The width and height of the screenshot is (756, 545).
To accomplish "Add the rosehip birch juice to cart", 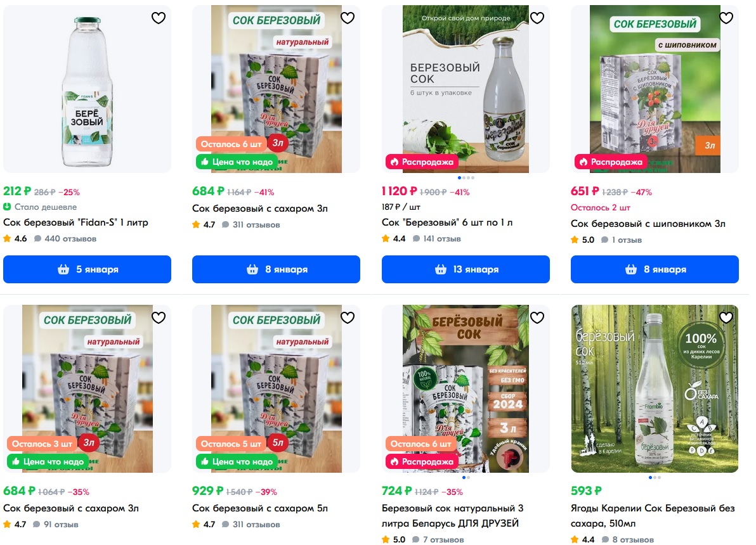I will pos(655,269).
